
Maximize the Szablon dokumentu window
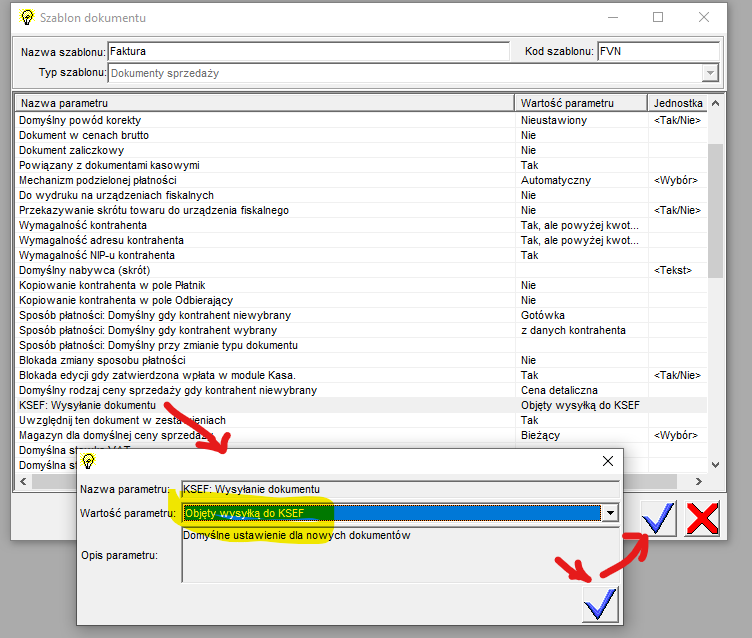[x=658, y=17]
